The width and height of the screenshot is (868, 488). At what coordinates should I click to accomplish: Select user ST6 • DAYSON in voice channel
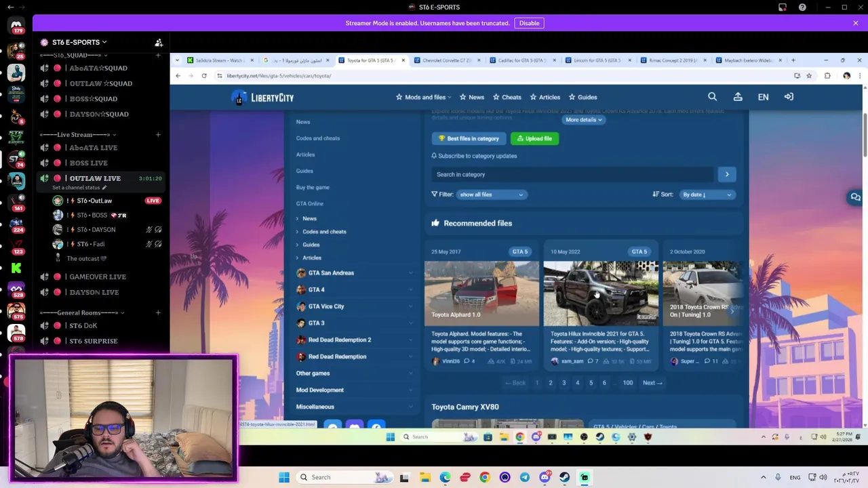point(96,230)
